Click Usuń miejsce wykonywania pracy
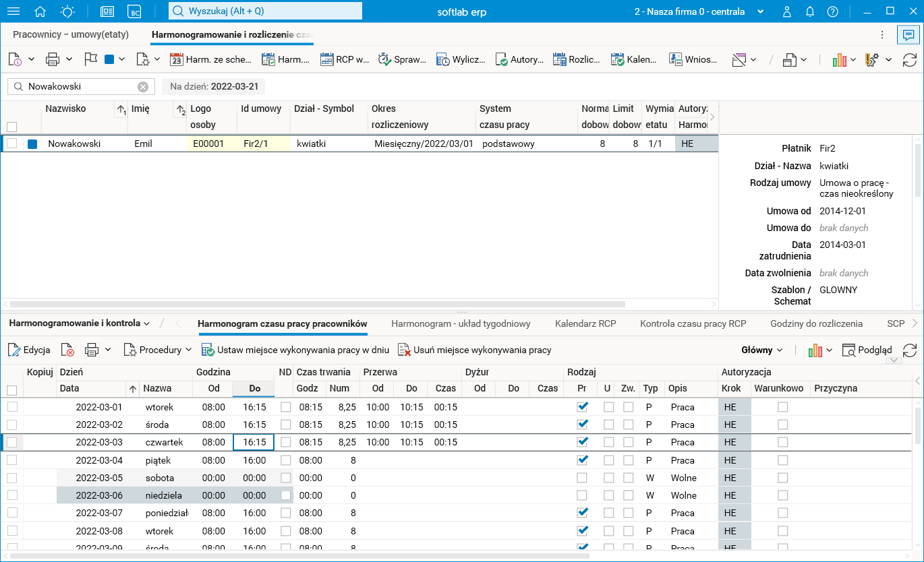This screenshot has height=562, width=924. [474, 350]
